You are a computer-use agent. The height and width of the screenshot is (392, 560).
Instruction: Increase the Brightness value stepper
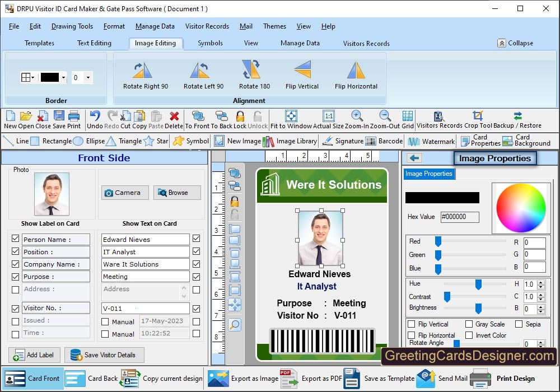(541, 307)
